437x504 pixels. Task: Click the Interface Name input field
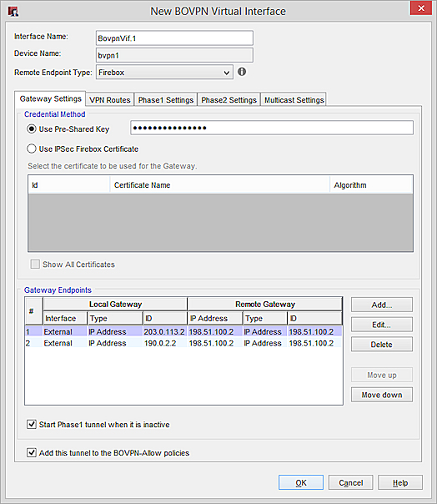174,38
